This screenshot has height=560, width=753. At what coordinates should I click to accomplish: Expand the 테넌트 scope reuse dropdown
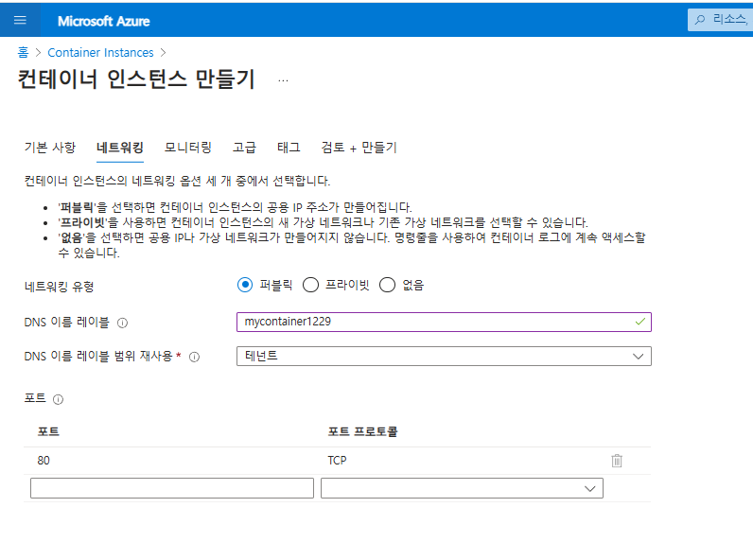coord(444,357)
